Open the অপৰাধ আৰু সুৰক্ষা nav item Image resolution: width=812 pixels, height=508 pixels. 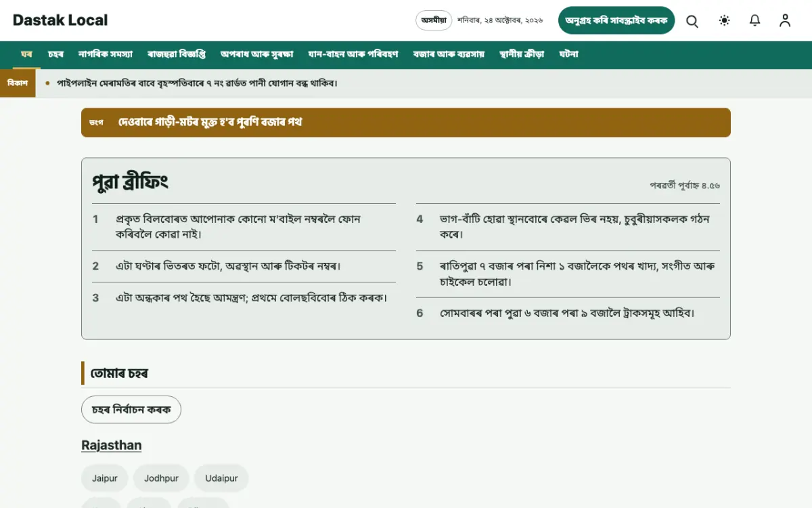pos(257,54)
